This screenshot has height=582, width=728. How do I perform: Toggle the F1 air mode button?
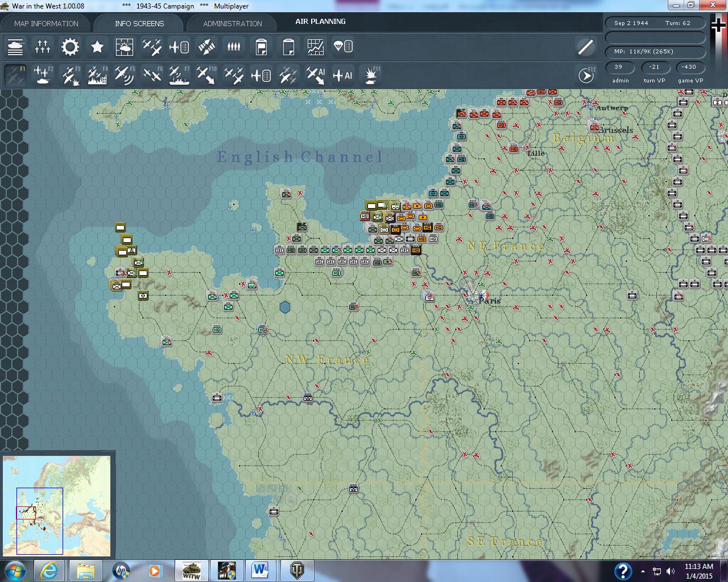point(15,75)
